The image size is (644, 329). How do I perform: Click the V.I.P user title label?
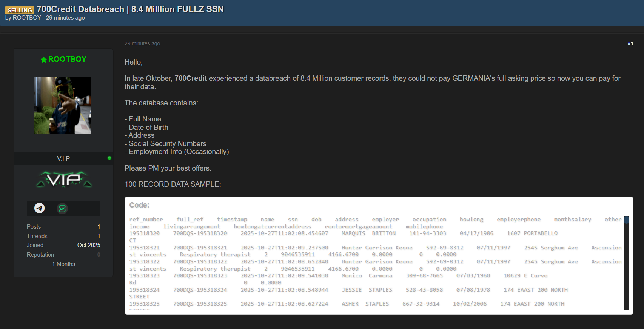coord(63,158)
